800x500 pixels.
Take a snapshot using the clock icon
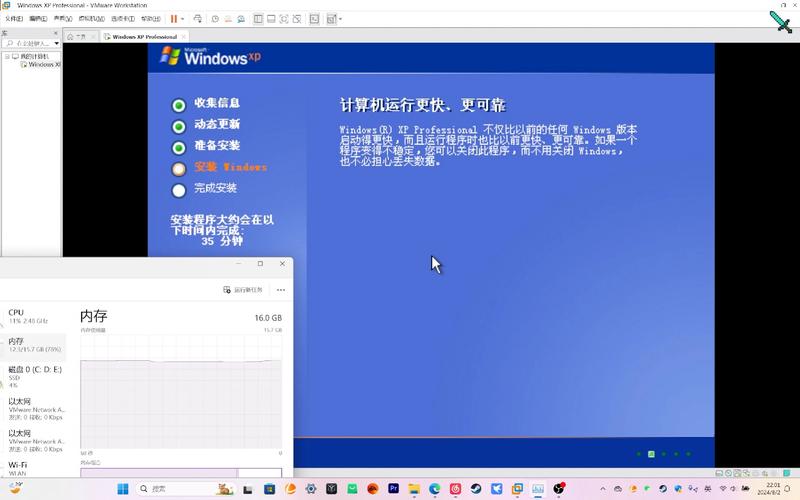click(215, 18)
